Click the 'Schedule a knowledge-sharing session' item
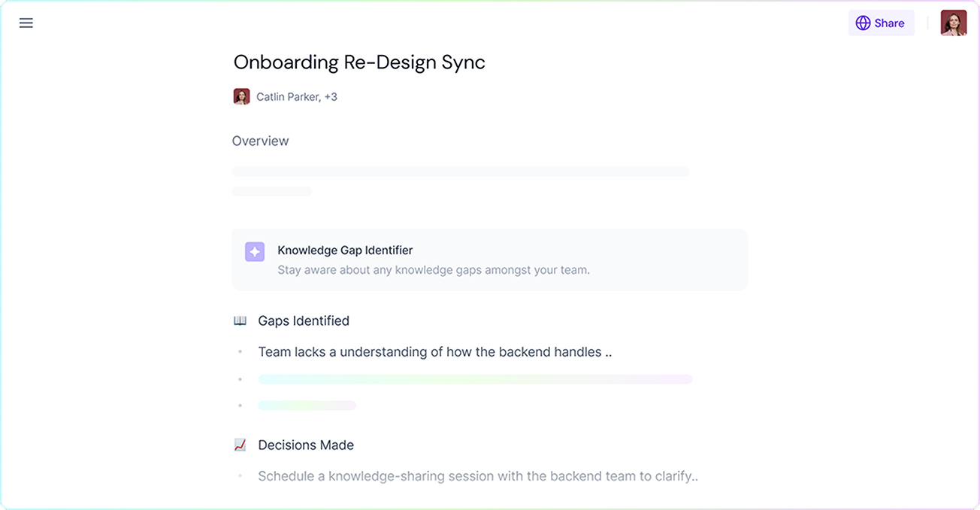Screen dimensions: 980x510 [x=478, y=476]
